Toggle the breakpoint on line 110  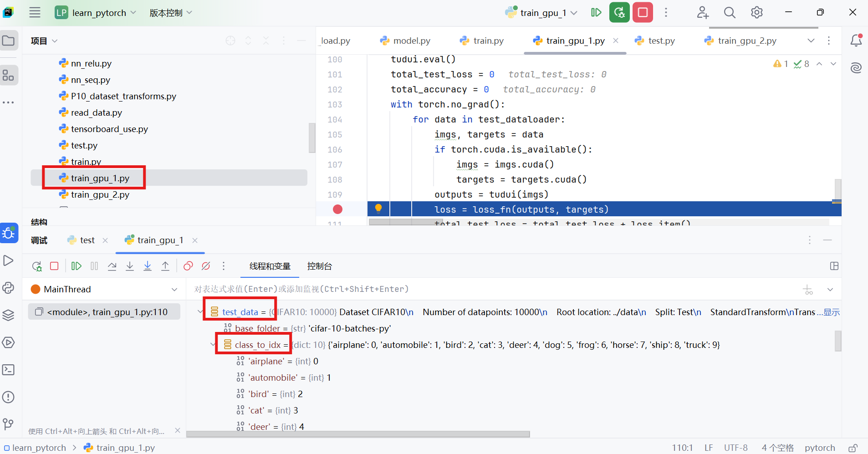click(337, 209)
